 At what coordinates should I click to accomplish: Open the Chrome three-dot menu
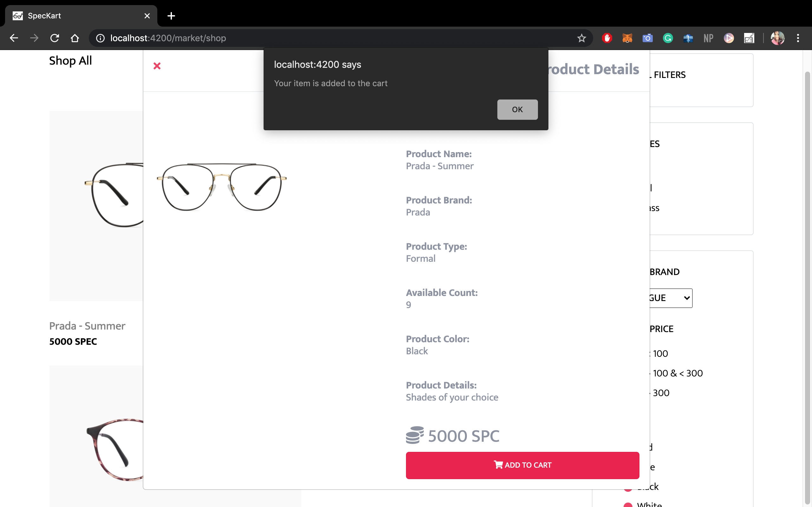[x=798, y=38]
